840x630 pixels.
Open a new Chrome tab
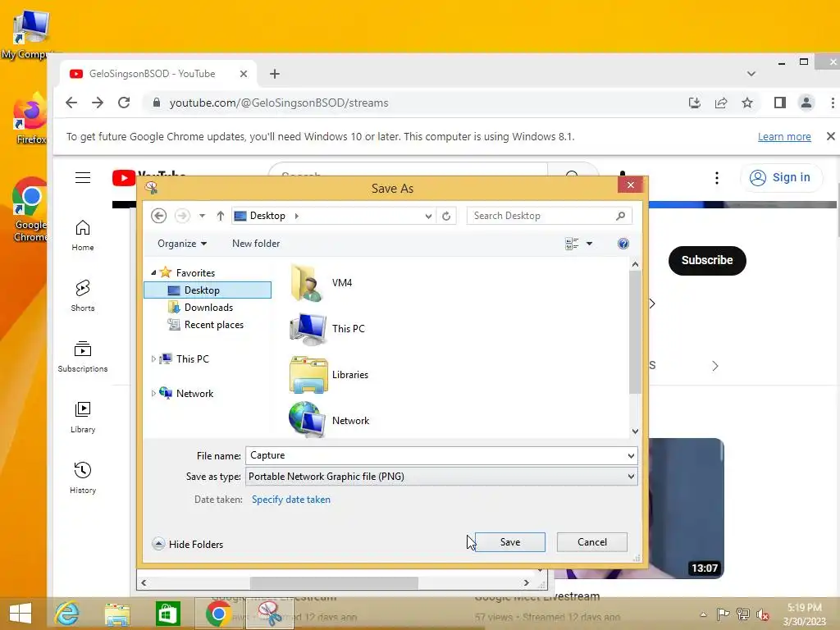click(274, 74)
